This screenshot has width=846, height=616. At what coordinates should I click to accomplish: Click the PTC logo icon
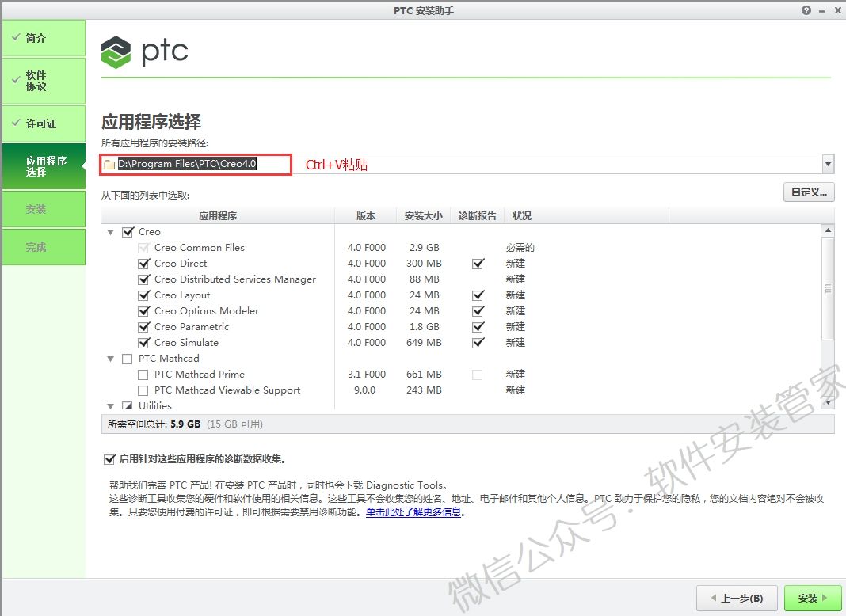116,52
